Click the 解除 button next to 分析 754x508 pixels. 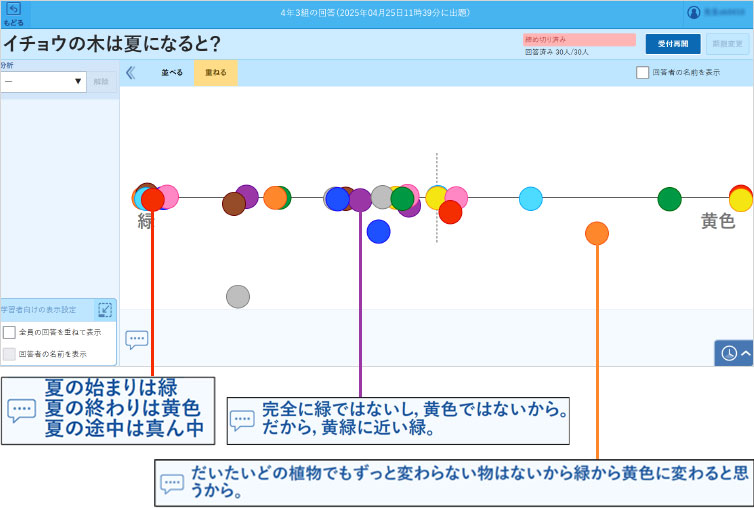click(101, 81)
